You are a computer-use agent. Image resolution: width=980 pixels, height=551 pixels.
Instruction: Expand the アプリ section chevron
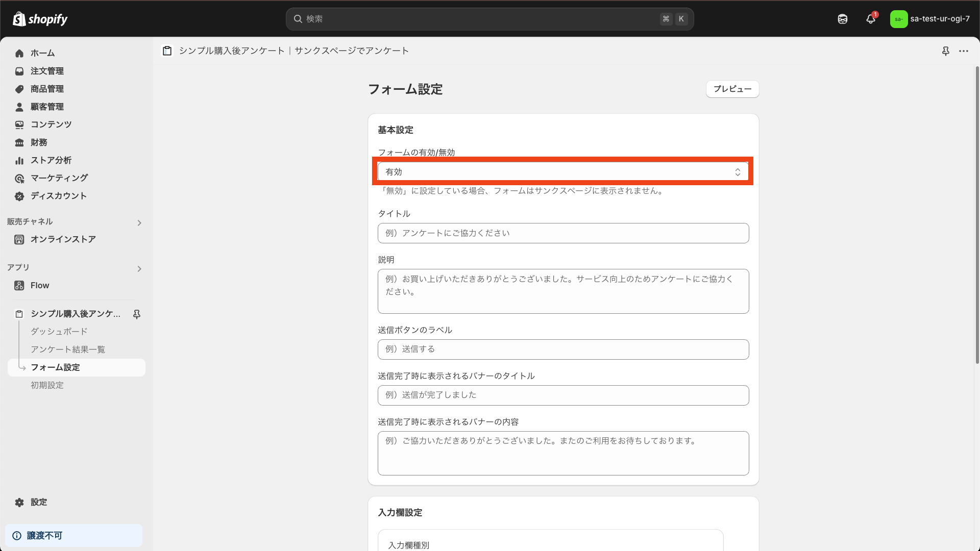point(139,269)
